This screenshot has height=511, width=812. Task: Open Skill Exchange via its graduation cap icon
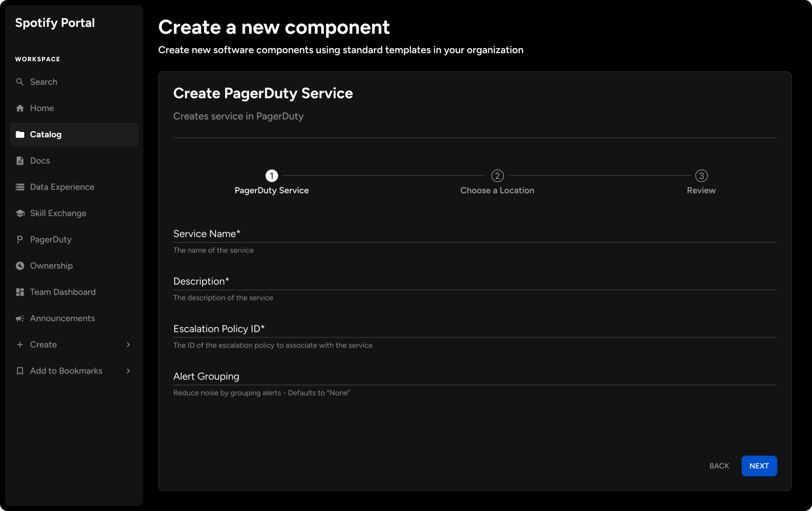(20, 213)
